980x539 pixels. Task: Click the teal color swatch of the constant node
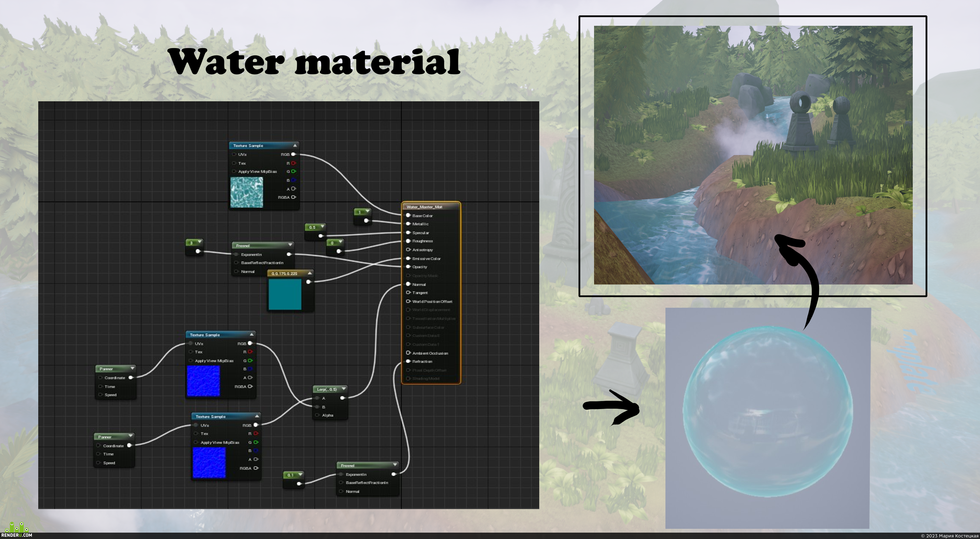click(285, 294)
